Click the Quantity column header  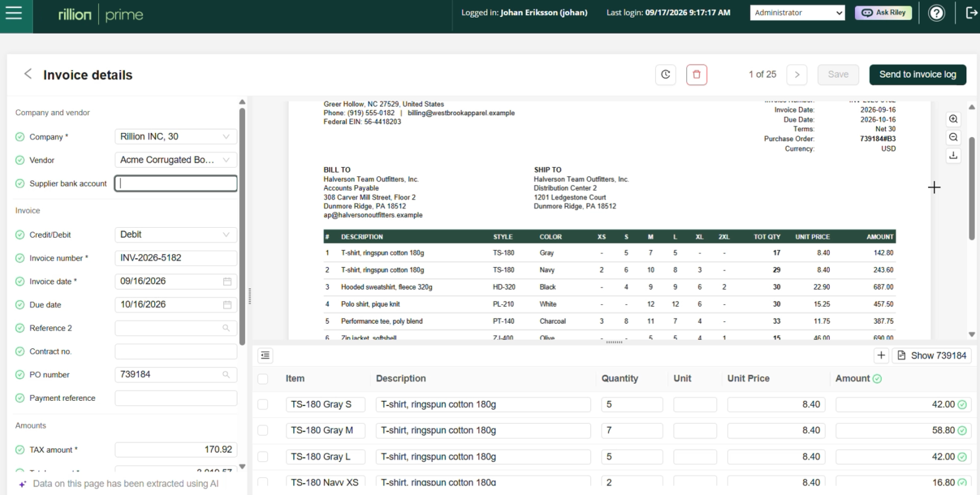click(x=620, y=378)
